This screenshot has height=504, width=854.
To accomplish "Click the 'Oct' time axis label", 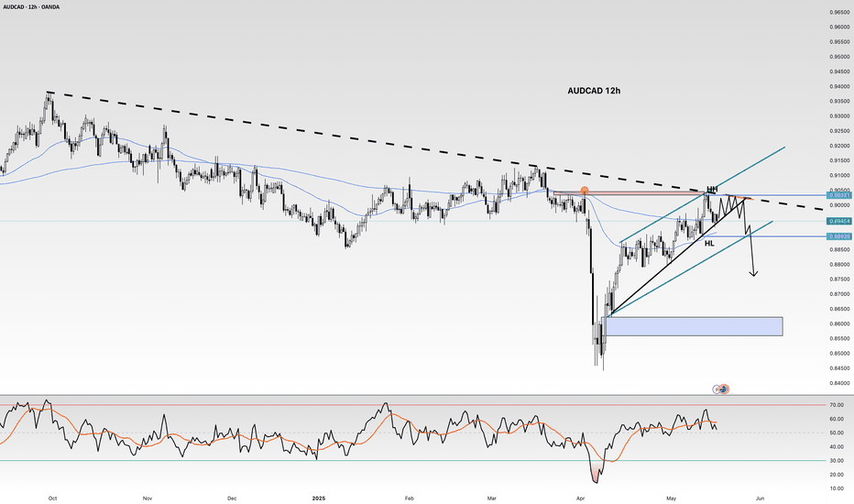I will (52, 499).
